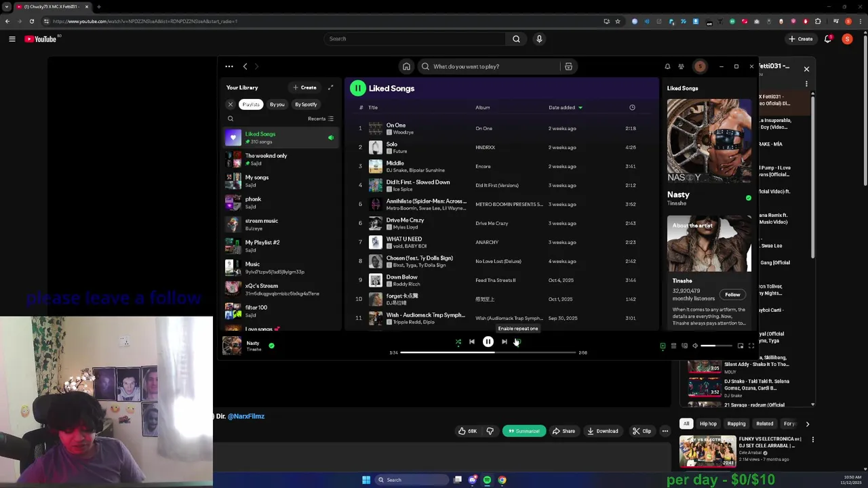Viewport: 868px width, 488px height.
Task: Select the Playlists filter chip
Action: click(x=251, y=104)
